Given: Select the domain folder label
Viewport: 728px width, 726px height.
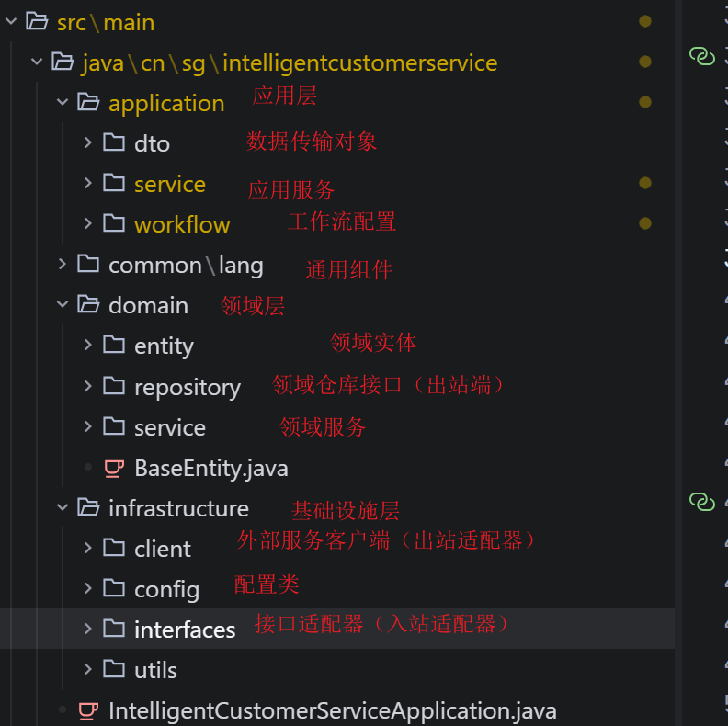Looking at the screenshot, I should 148,305.
